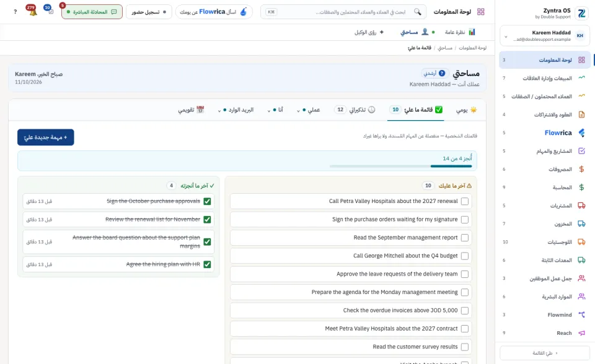
Task: Click the نظرة عامة chart icon
Action: pos(472,32)
